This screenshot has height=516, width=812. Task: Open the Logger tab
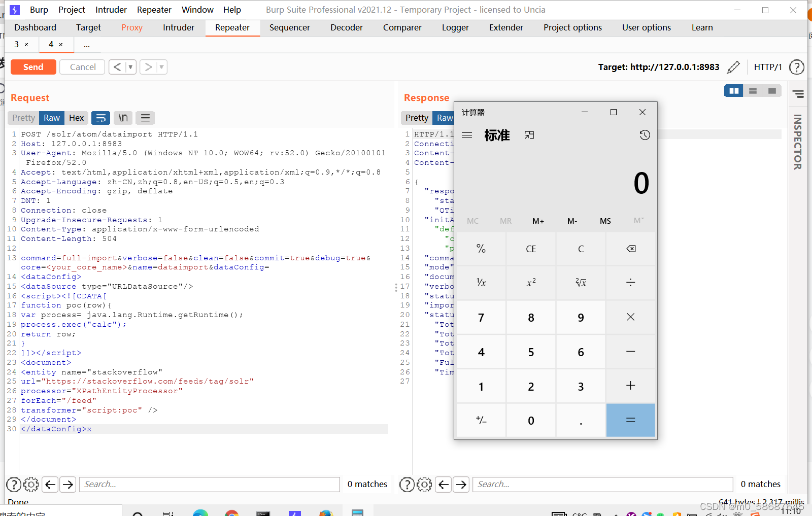click(x=455, y=27)
